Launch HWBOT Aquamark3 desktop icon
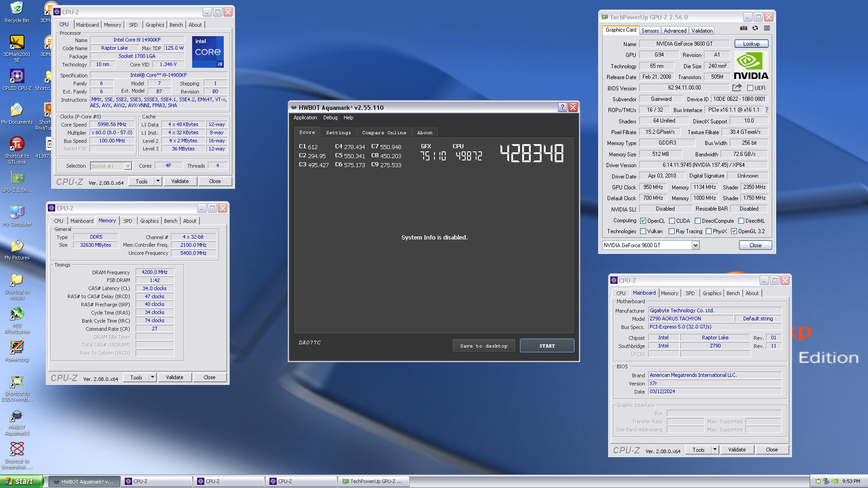This screenshot has height=488, width=868. click(17, 422)
